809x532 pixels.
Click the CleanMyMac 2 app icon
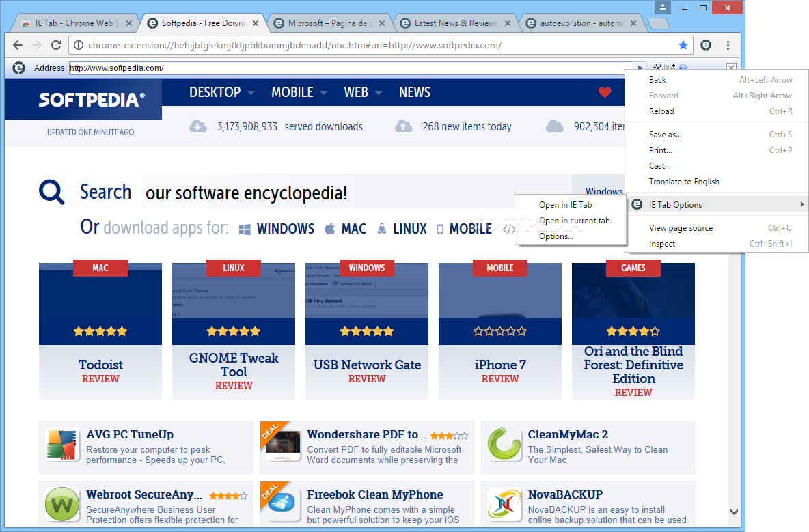tap(504, 443)
